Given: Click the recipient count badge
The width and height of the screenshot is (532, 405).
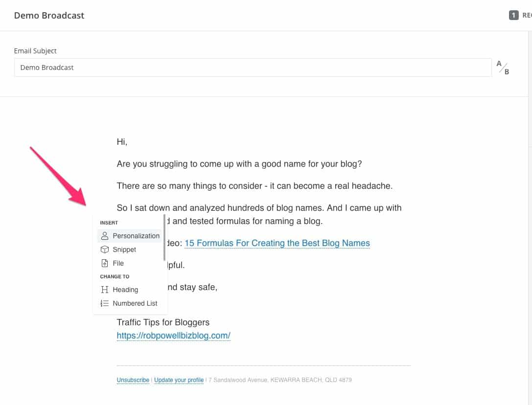Looking at the screenshot, I should pyautogui.click(x=513, y=15).
